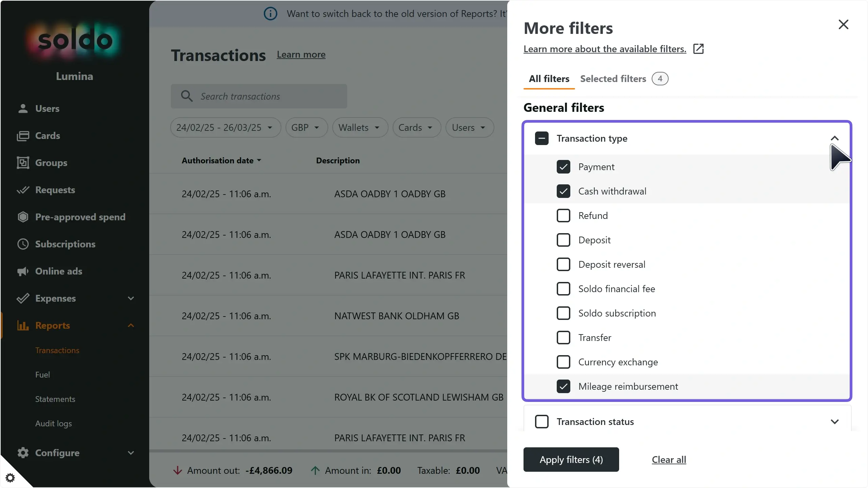This screenshot has height=488, width=868.
Task: Enable the Refund filter checkbox
Action: coord(563,215)
